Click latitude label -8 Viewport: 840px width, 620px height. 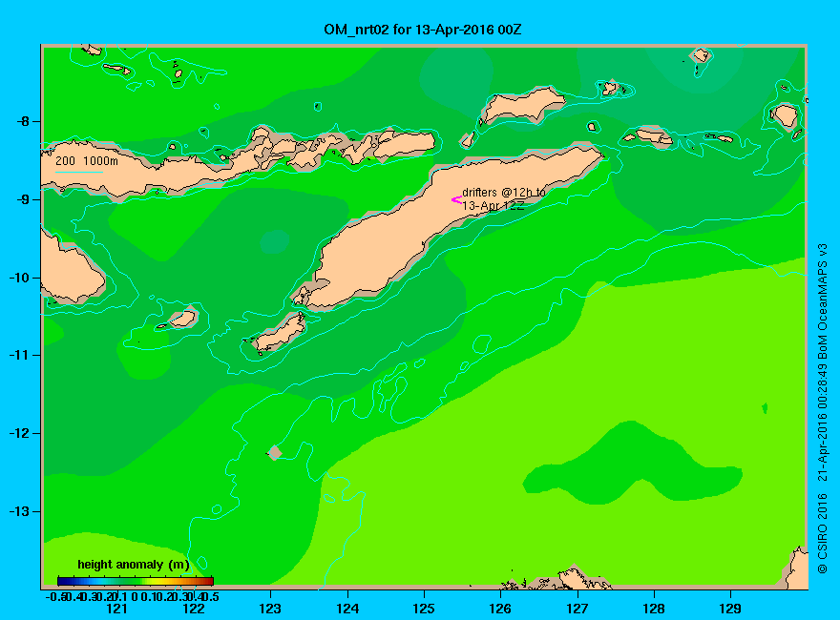coord(23,121)
